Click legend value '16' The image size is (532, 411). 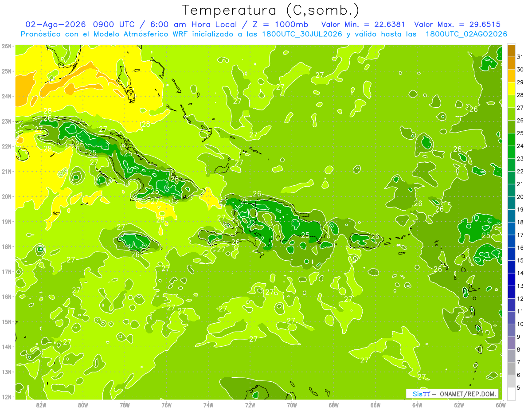pyautogui.click(x=520, y=248)
